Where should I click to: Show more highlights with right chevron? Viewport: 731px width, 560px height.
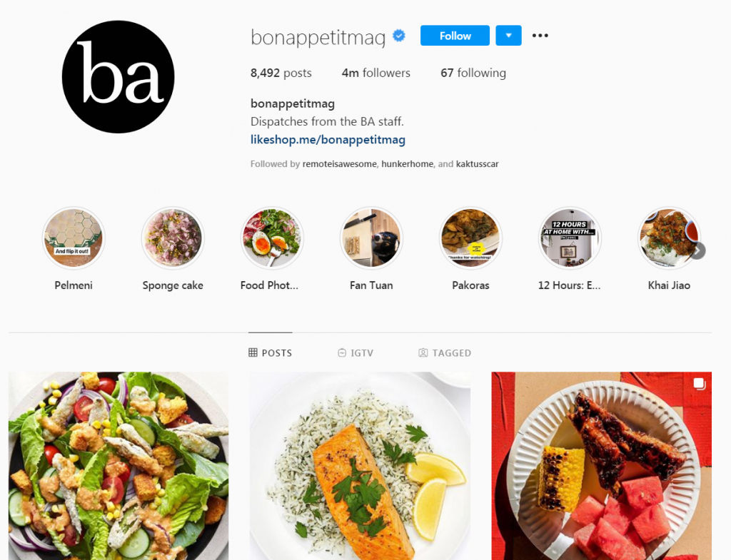(698, 250)
